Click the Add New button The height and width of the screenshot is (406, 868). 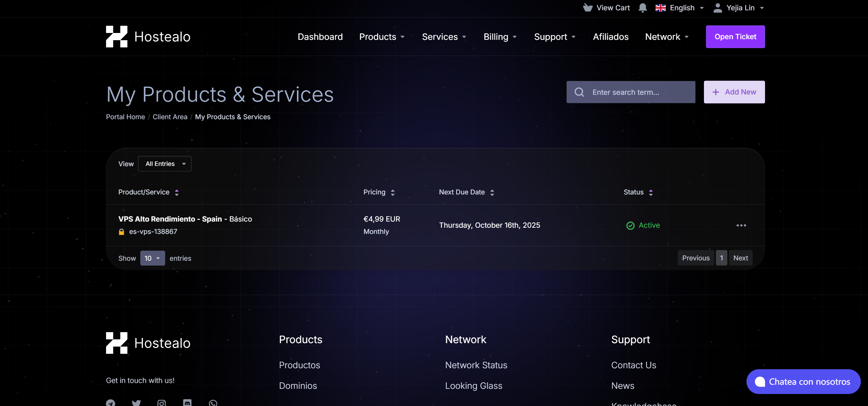point(734,92)
